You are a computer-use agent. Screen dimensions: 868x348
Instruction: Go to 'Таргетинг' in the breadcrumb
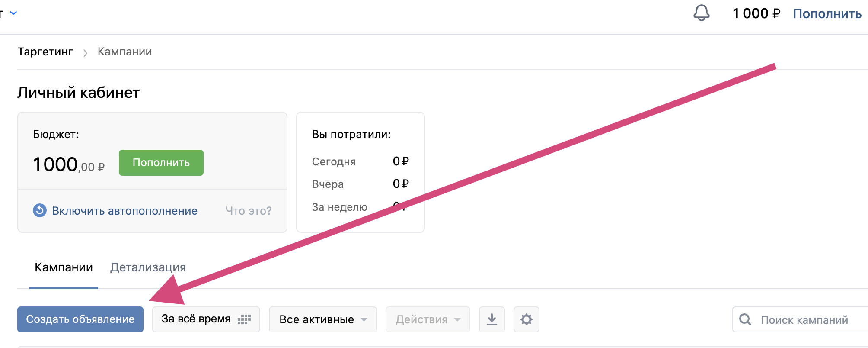click(x=45, y=52)
